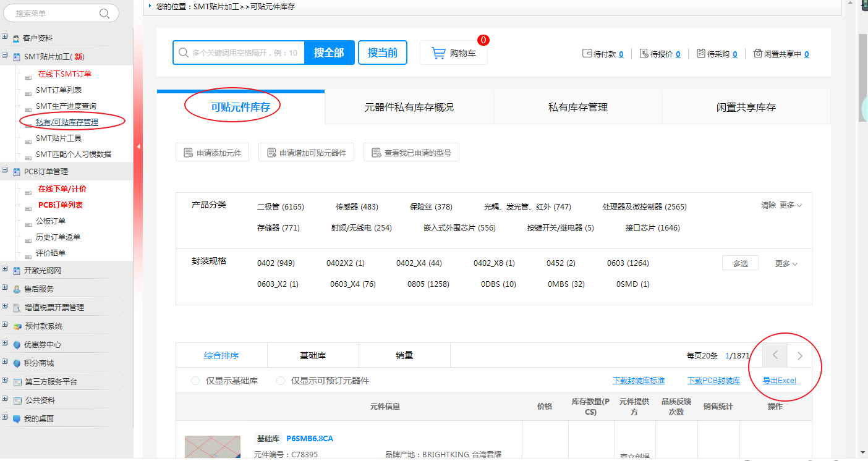Viewport: 868px width, 461px height.
Task: Click the 待报价 document icon
Action: 644,54
